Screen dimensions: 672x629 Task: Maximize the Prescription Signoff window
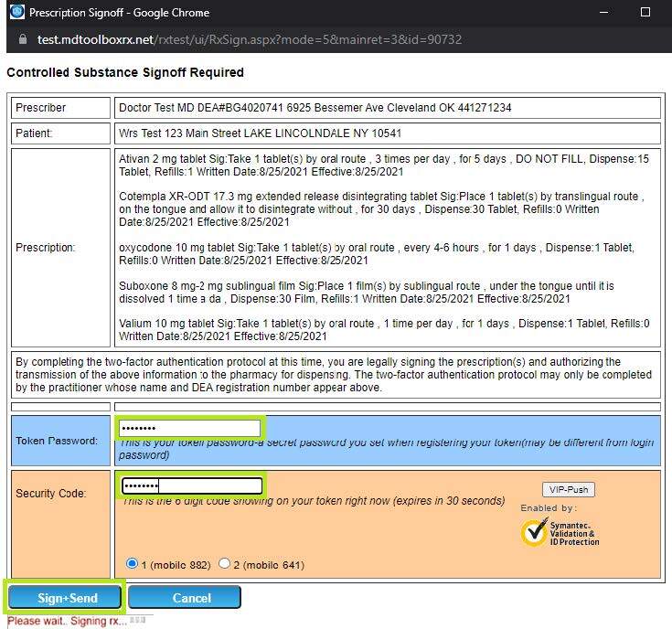pos(645,12)
